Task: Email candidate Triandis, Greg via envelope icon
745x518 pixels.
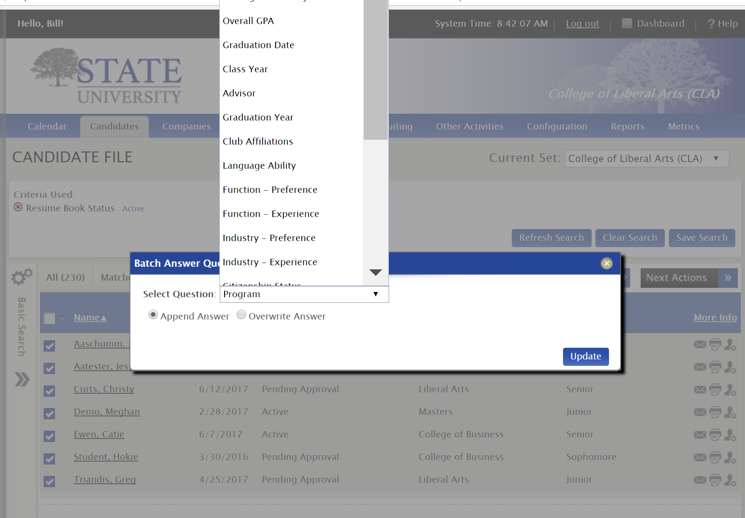Action: 699,480
